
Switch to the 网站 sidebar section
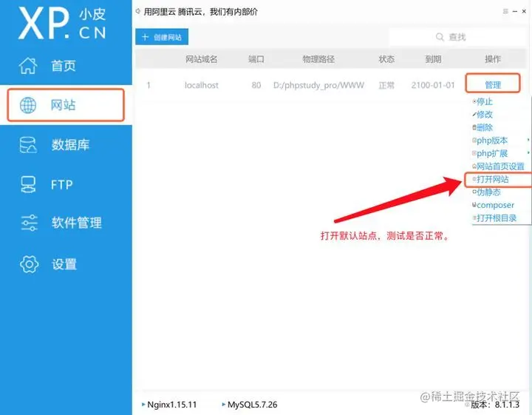click(66, 104)
